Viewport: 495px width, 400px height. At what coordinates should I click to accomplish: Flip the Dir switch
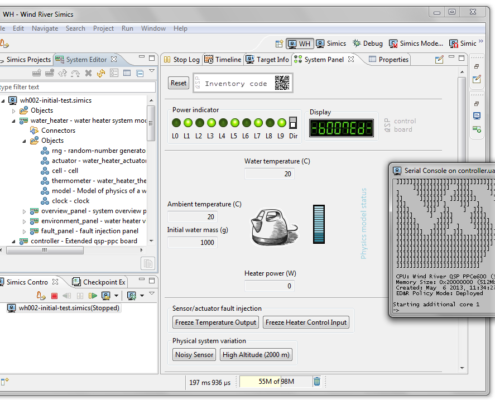(293, 123)
